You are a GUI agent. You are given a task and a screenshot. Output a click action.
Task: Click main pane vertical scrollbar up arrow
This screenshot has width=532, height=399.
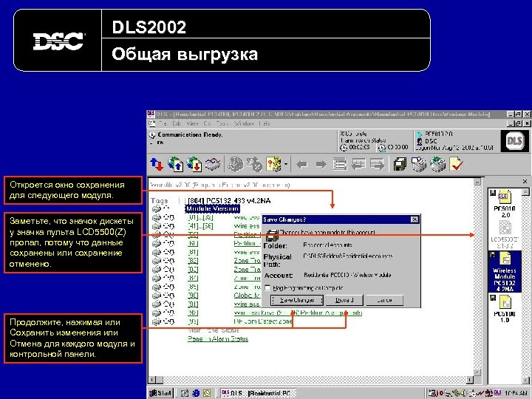tap(477, 183)
